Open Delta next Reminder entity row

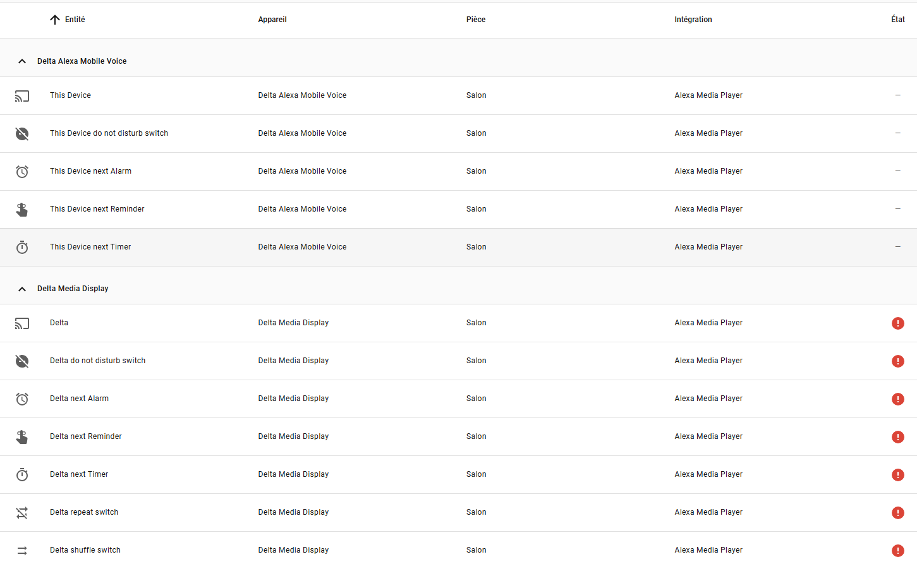(x=86, y=436)
